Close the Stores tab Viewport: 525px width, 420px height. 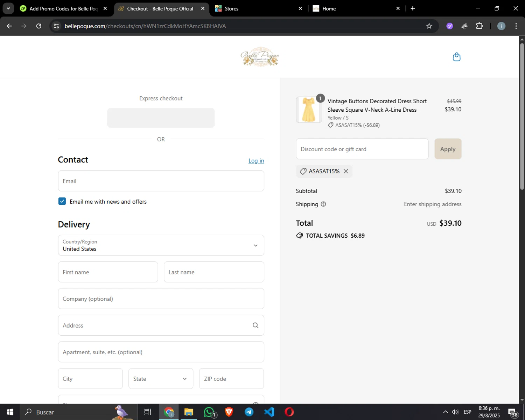click(x=300, y=8)
